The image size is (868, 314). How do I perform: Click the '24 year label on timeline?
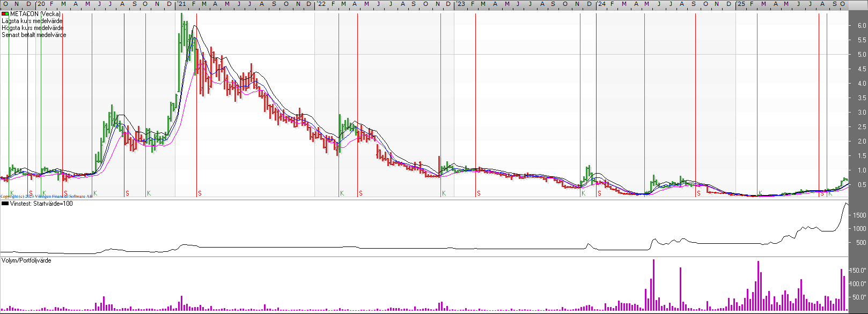point(601,4)
